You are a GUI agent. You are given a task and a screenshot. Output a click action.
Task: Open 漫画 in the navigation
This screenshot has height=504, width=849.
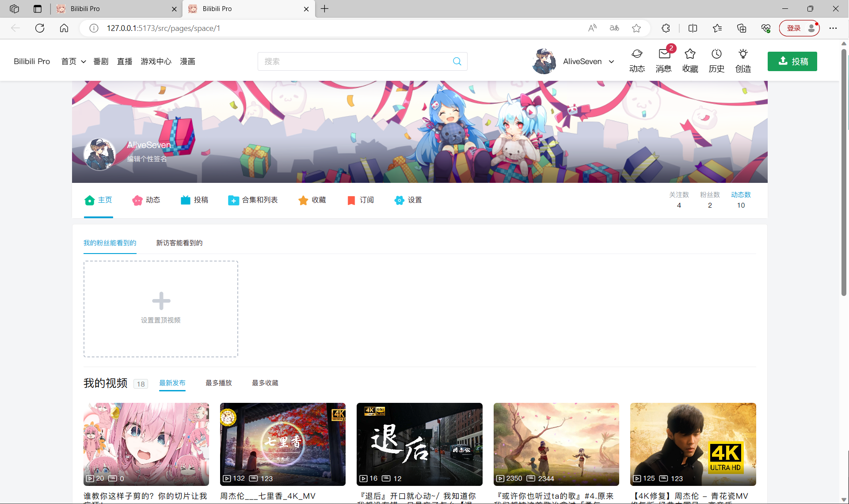(x=187, y=61)
